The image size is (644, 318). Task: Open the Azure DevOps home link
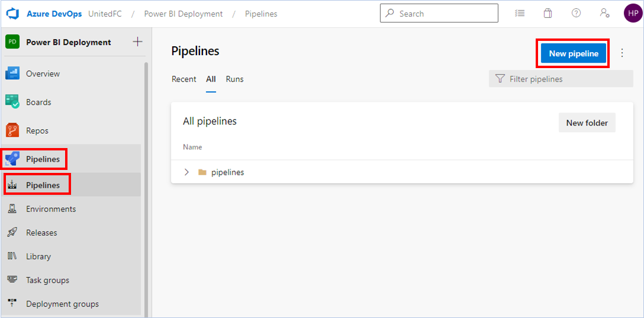(x=54, y=14)
